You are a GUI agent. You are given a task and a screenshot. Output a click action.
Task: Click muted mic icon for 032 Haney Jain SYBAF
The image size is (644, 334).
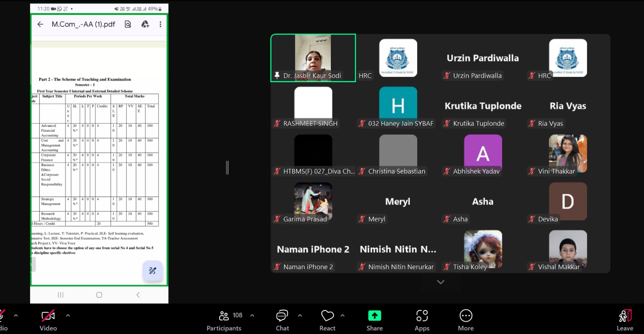click(x=362, y=123)
